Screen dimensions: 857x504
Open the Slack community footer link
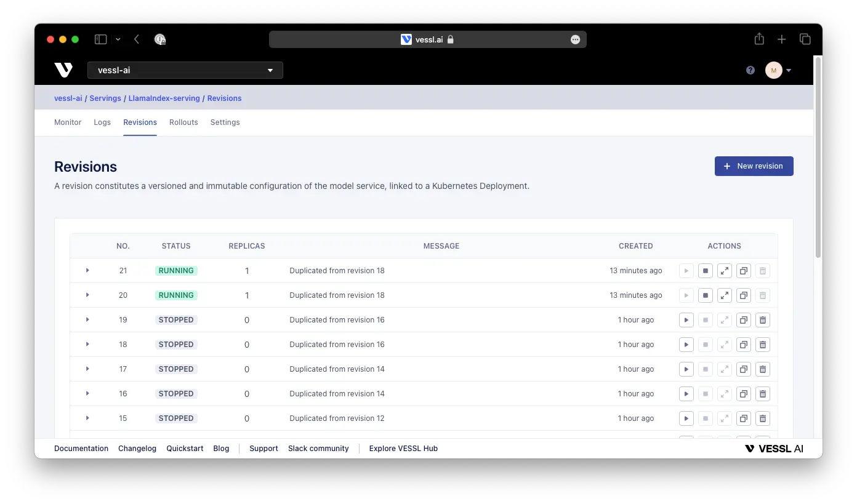coord(318,449)
